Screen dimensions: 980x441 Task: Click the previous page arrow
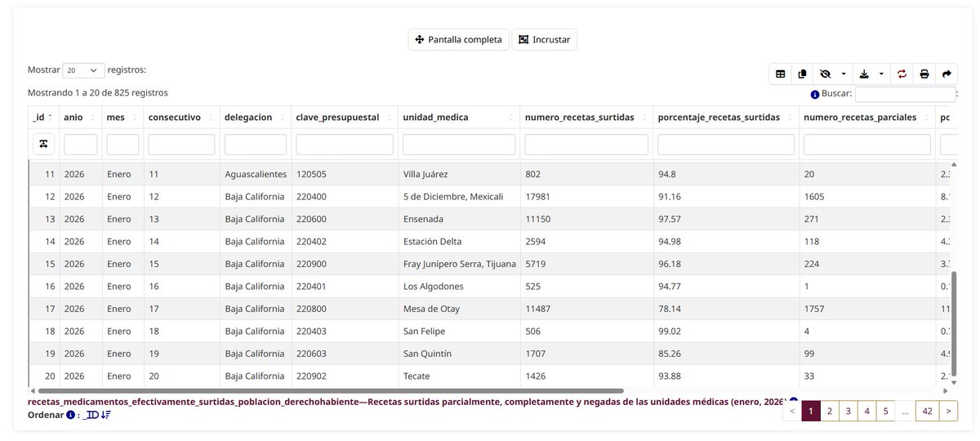[791, 411]
